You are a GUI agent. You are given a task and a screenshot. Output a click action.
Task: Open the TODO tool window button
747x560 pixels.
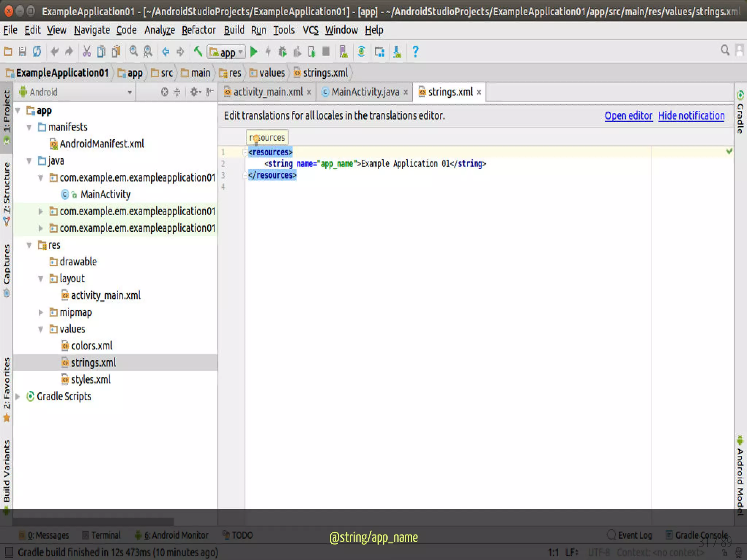[237, 535]
